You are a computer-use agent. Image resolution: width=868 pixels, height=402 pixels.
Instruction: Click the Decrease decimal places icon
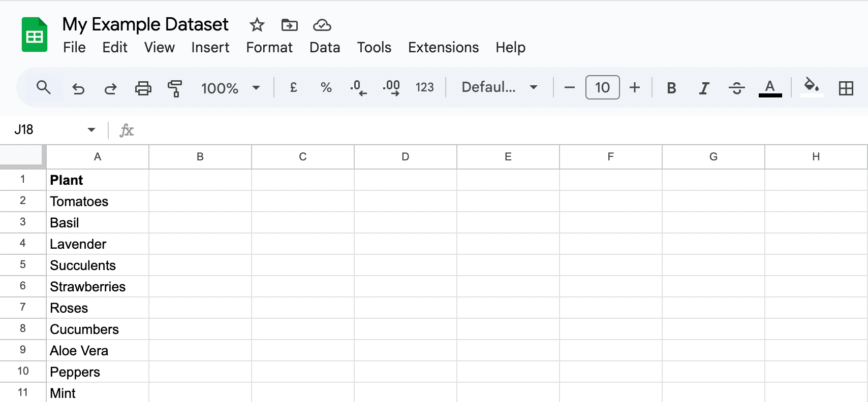coord(358,87)
